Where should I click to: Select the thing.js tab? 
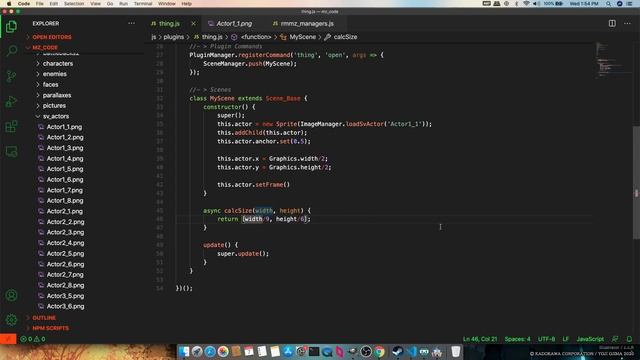click(169, 24)
